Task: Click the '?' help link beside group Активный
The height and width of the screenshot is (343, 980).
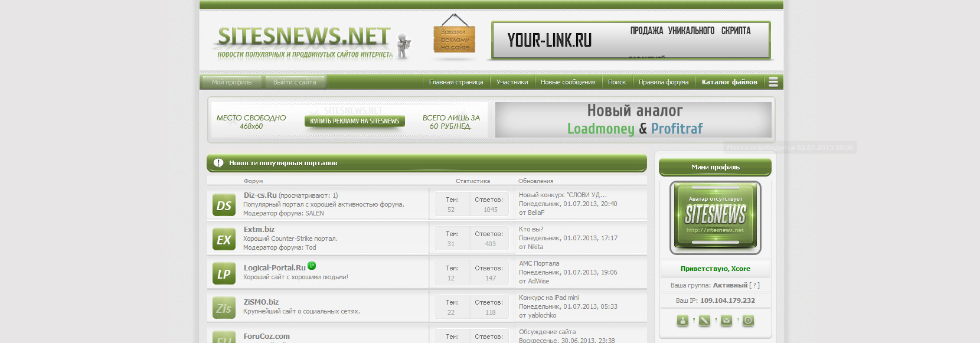Action: click(754, 285)
